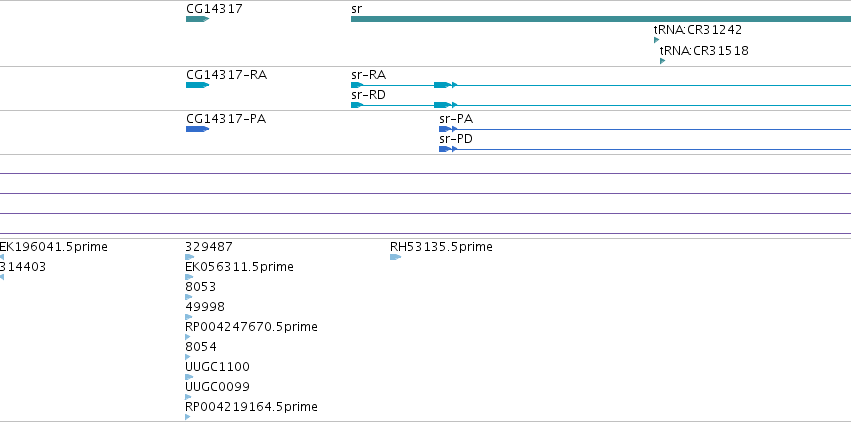Select the RP004247670.5prime label

click(251, 327)
